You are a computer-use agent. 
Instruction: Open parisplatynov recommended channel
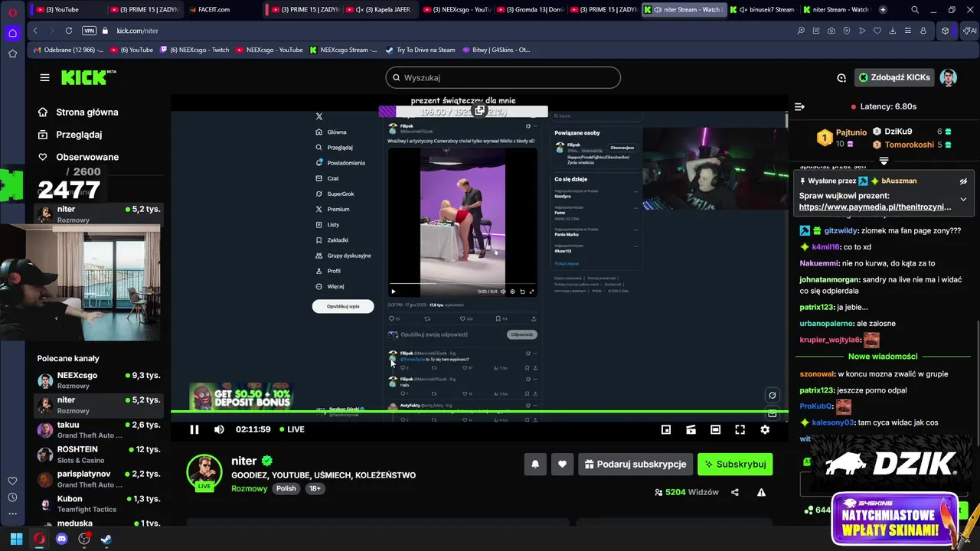click(99, 479)
